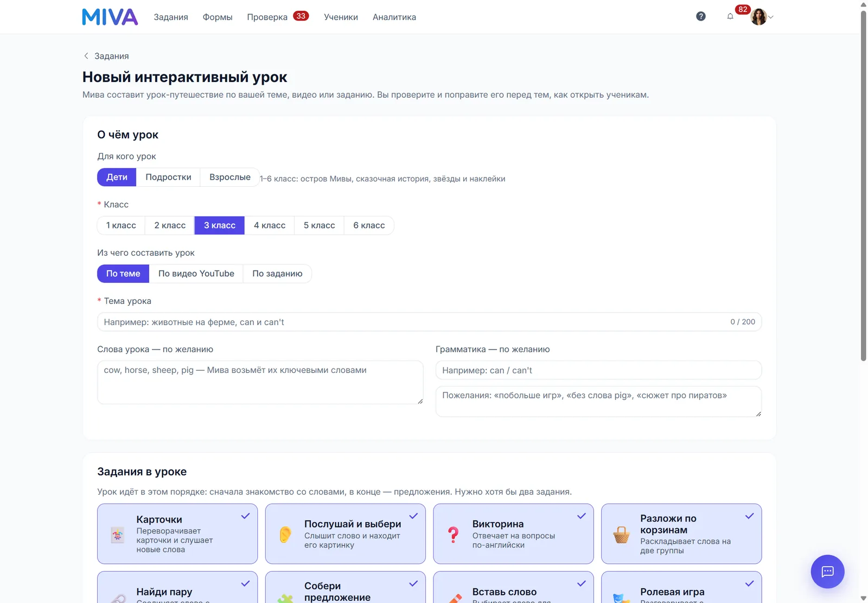Choose 1 класс
Screen dimensions: 868x603
[121, 225]
